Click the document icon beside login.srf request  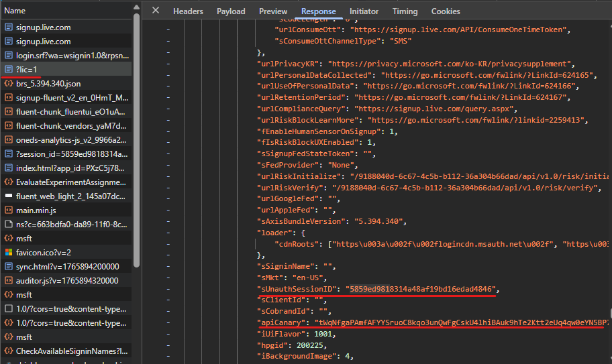[x=9, y=56]
